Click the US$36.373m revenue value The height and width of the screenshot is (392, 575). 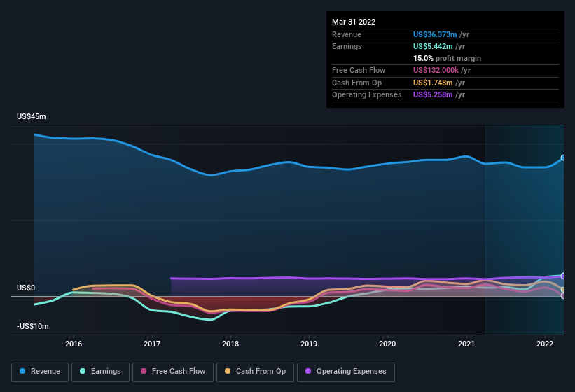[x=435, y=34]
